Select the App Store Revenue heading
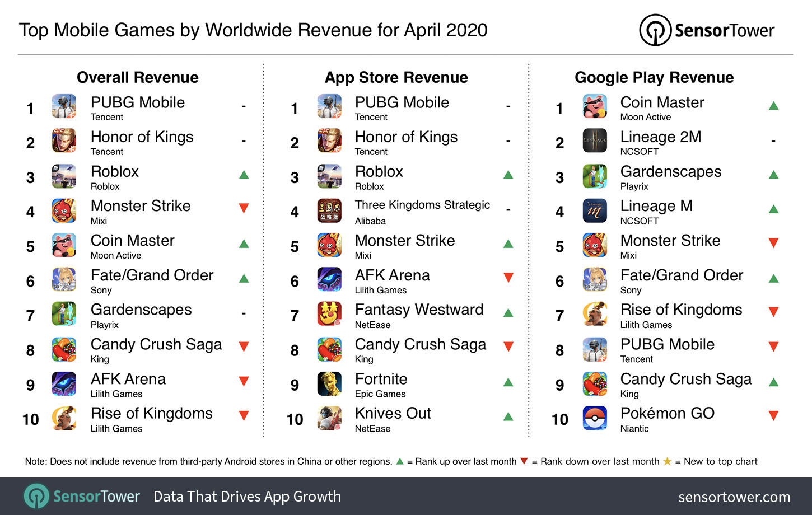 click(x=396, y=77)
